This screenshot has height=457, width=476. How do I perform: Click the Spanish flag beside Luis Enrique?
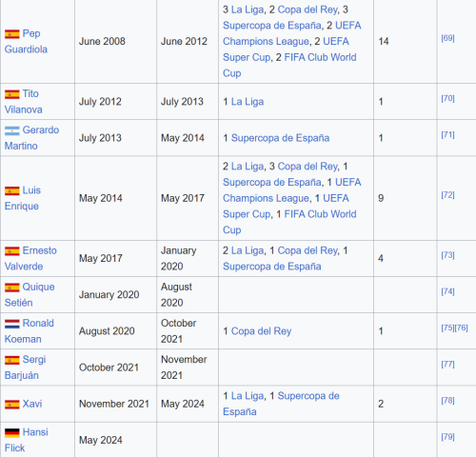[12, 190]
